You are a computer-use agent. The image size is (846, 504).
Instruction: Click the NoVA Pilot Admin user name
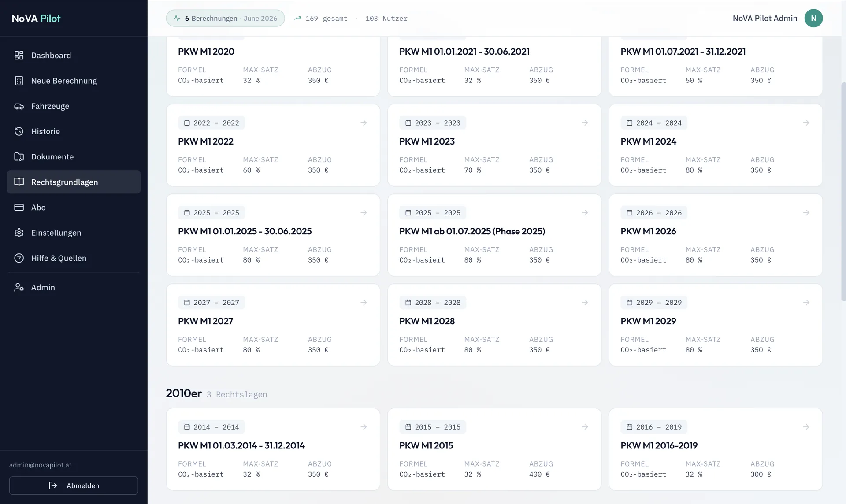[x=765, y=18]
